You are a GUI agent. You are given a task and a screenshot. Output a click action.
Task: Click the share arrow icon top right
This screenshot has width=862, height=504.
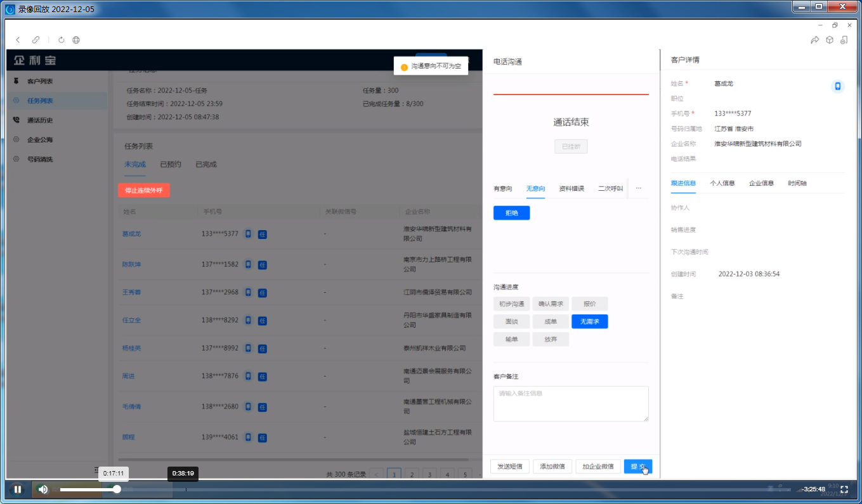click(814, 40)
